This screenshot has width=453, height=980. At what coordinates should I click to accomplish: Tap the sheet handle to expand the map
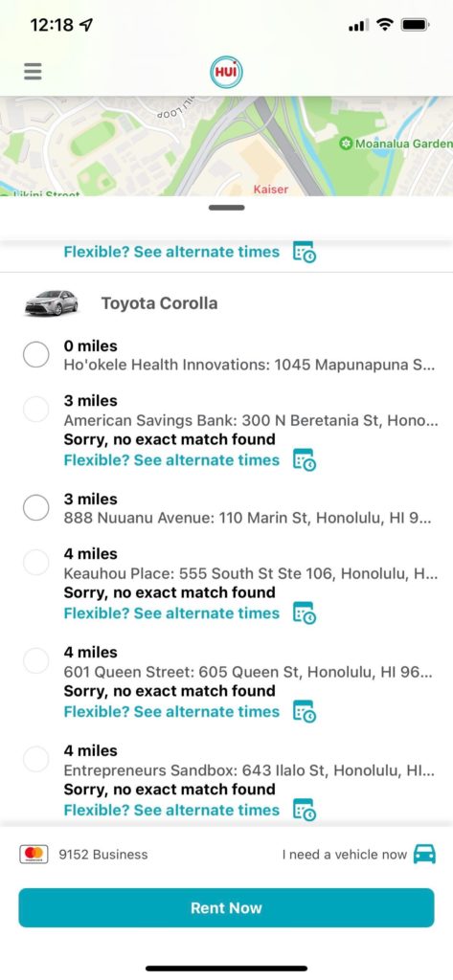226,208
